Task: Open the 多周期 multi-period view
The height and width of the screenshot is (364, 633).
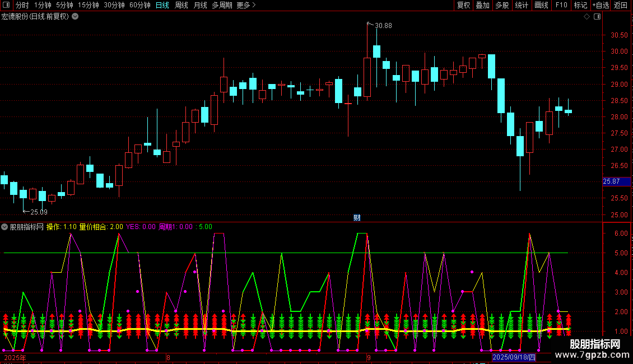Action: (222, 5)
